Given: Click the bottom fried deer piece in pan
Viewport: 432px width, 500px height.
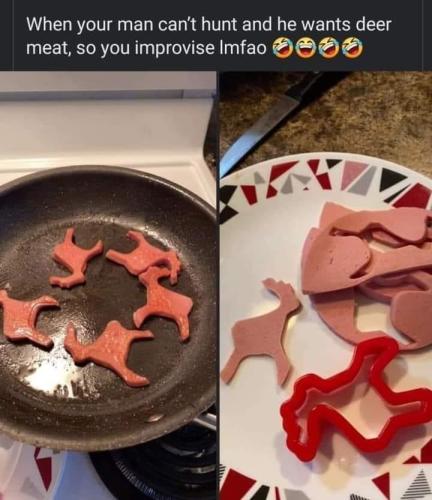Looking at the screenshot, I should [108, 352].
